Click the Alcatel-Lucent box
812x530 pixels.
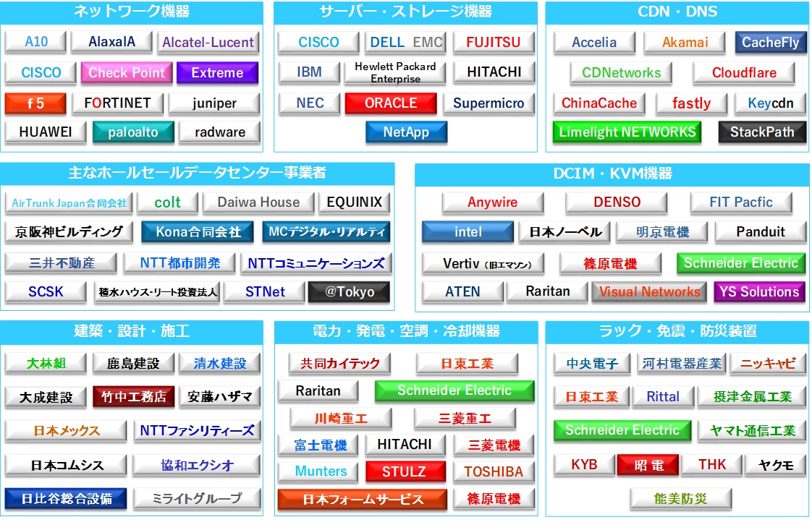pyautogui.click(x=208, y=43)
